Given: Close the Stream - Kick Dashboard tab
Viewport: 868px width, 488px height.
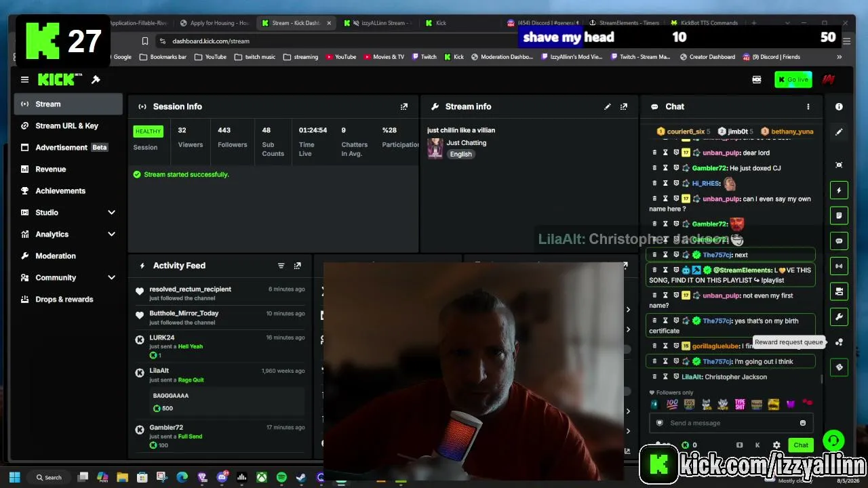Looking at the screenshot, I should (329, 23).
